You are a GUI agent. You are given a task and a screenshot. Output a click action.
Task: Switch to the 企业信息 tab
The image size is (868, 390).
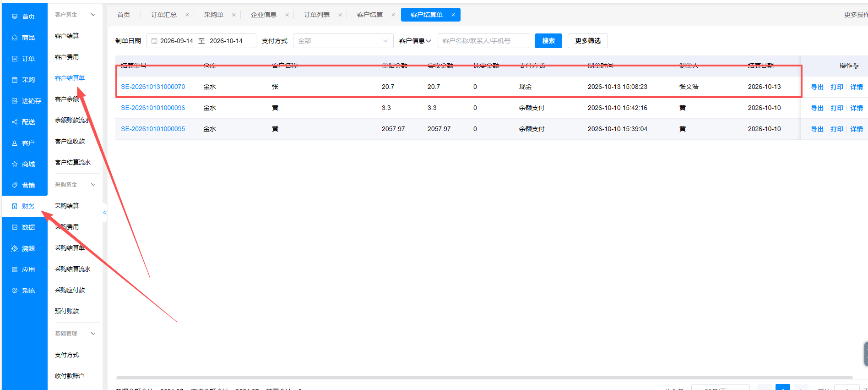pyautogui.click(x=264, y=15)
